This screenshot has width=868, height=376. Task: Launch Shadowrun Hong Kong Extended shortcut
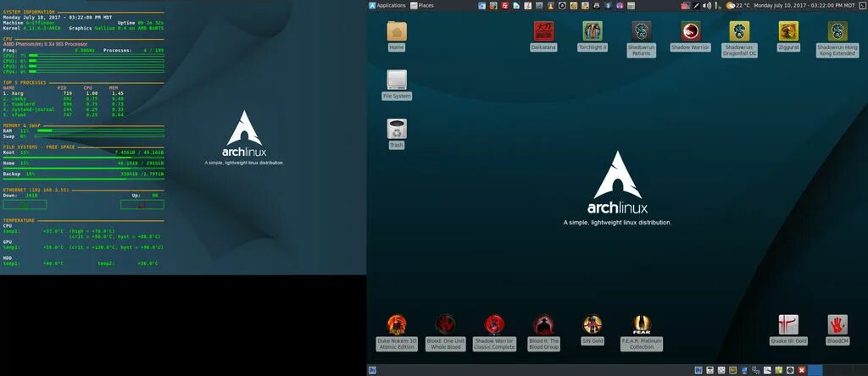pos(837,32)
